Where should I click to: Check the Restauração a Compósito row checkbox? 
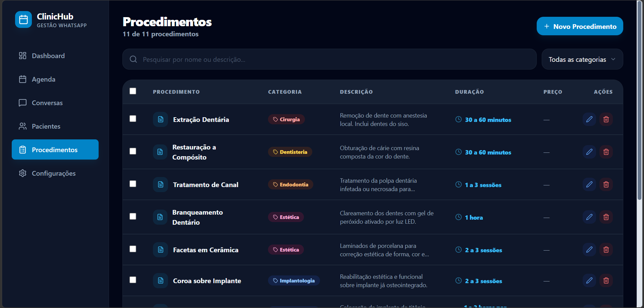tap(133, 151)
